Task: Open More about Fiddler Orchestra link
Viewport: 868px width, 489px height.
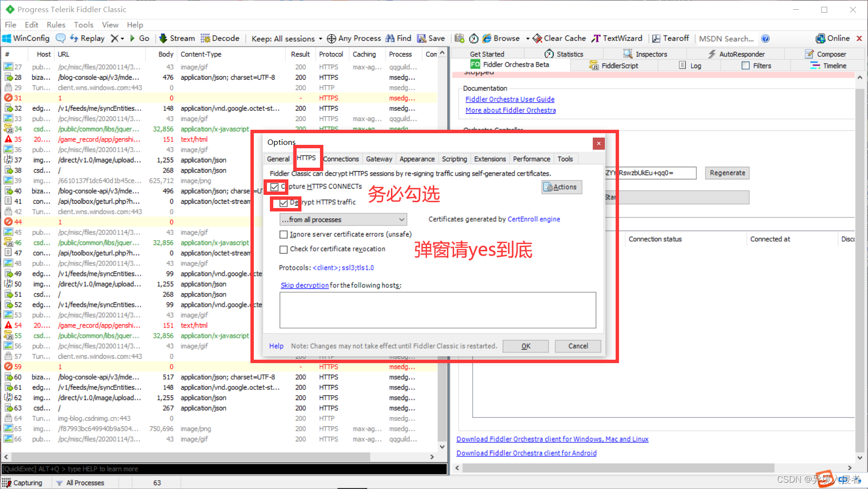Action: [x=511, y=110]
